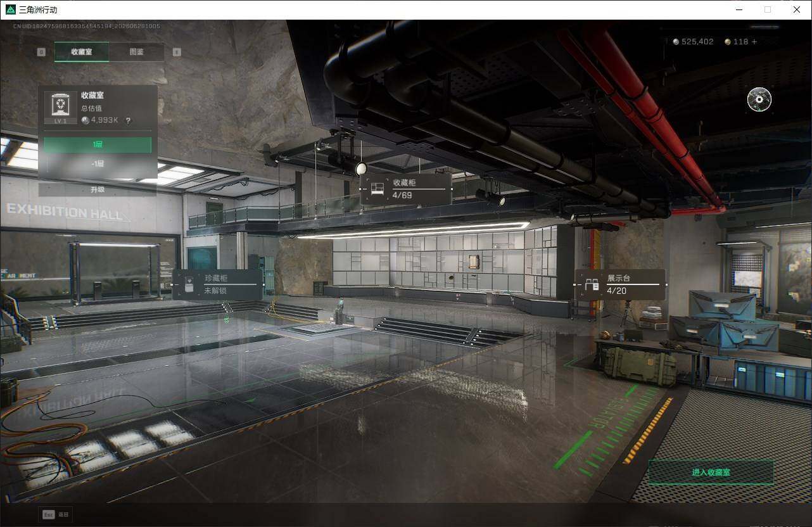Image resolution: width=812 pixels, height=527 pixels.
Task: Click the 未解锁 status text
Action: coord(215,291)
